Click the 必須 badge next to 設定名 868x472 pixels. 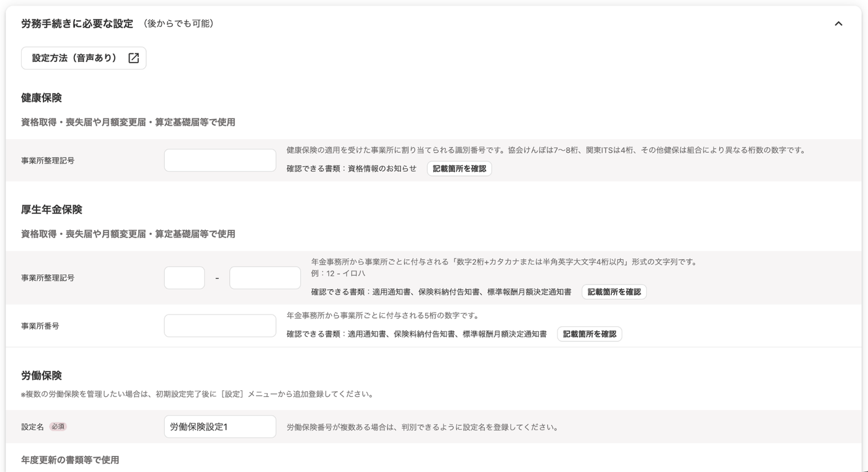(x=58, y=427)
